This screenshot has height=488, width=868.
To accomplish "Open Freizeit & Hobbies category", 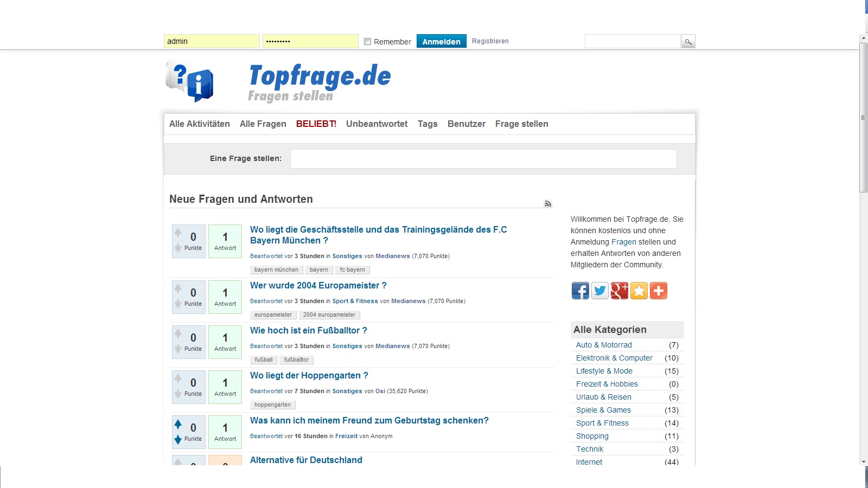I will tap(607, 384).
